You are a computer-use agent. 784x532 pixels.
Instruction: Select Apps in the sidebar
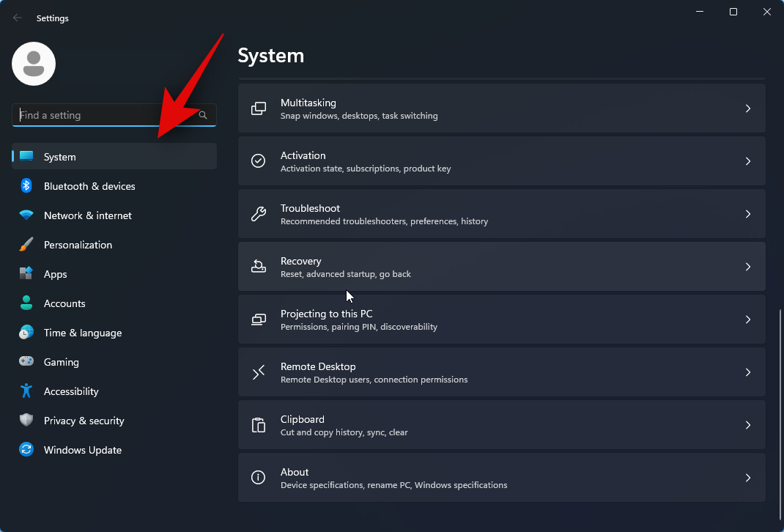point(55,274)
